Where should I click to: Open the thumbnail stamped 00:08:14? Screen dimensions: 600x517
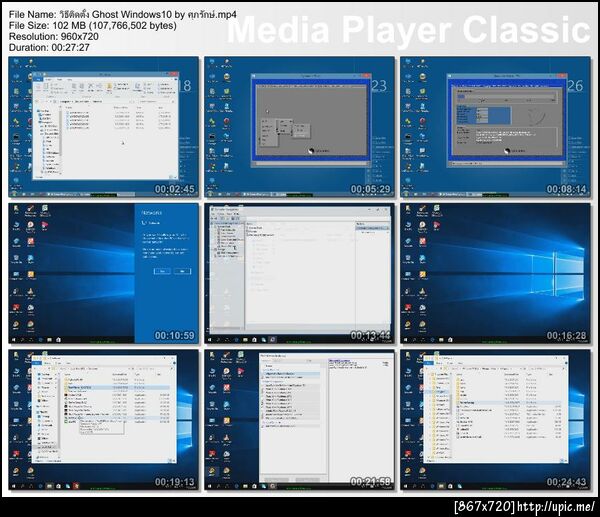click(x=496, y=127)
